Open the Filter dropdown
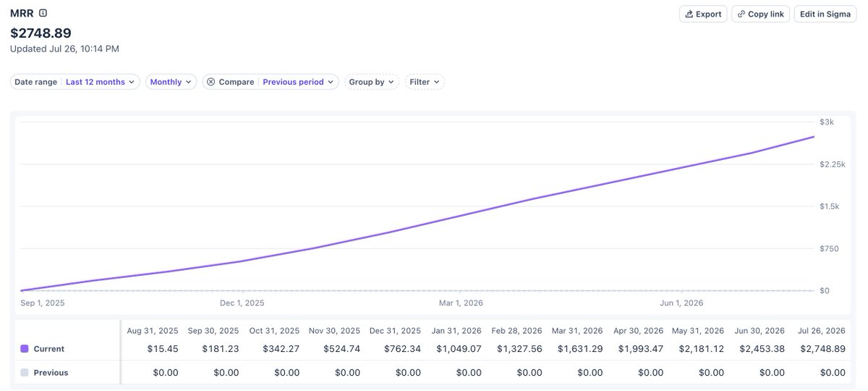The width and height of the screenshot is (868, 391). click(x=425, y=82)
